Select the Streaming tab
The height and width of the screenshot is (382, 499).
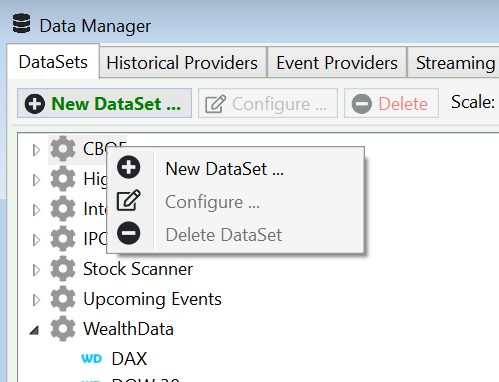click(x=454, y=62)
